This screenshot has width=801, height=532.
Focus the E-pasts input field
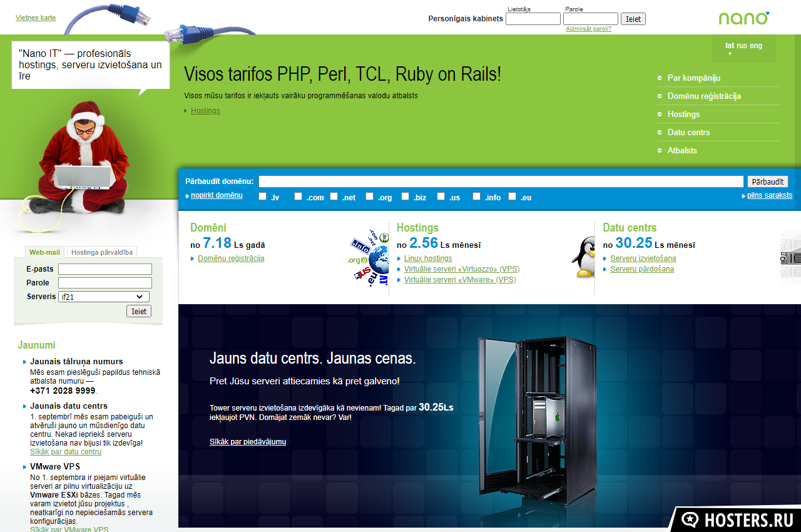[x=105, y=269]
